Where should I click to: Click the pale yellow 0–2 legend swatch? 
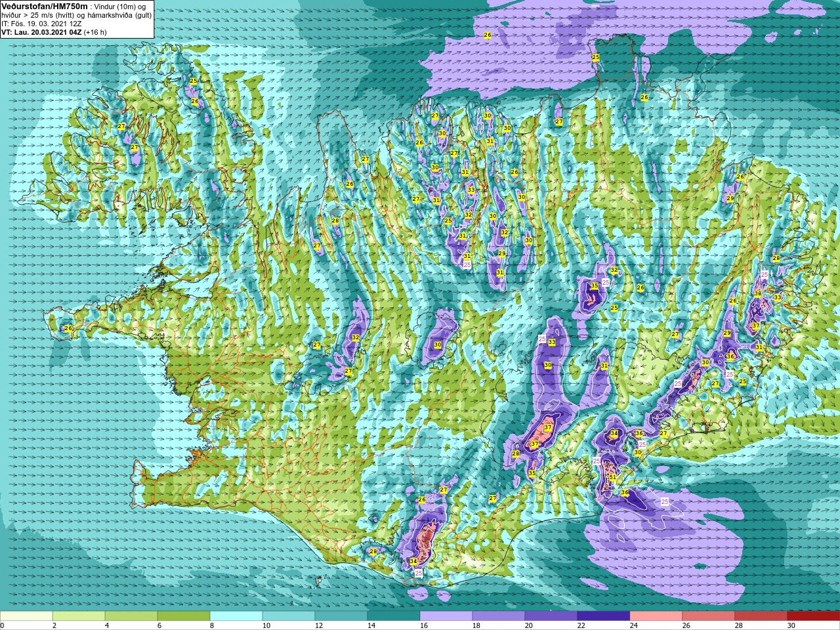[26, 616]
